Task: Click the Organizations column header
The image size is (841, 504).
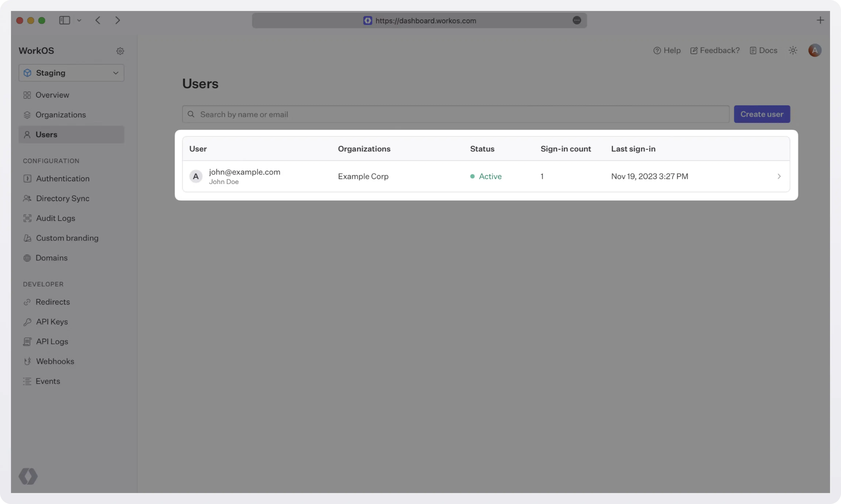Action: (364, 149)
